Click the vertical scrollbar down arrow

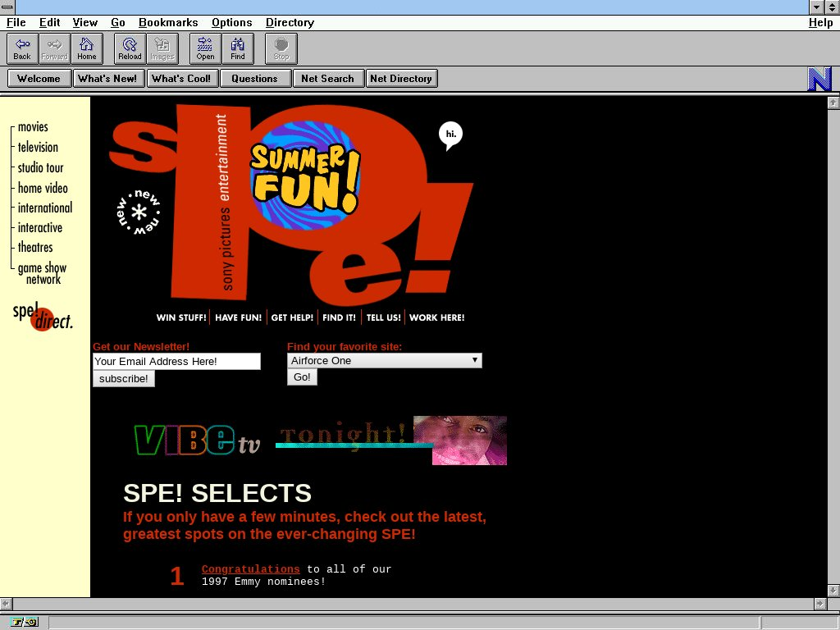833,590
